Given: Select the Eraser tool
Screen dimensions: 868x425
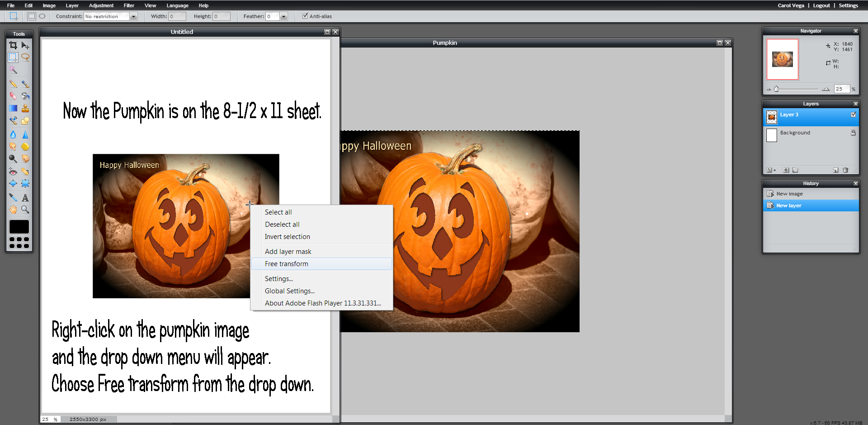Looking at the screenshot, I should tap(13, 96).
